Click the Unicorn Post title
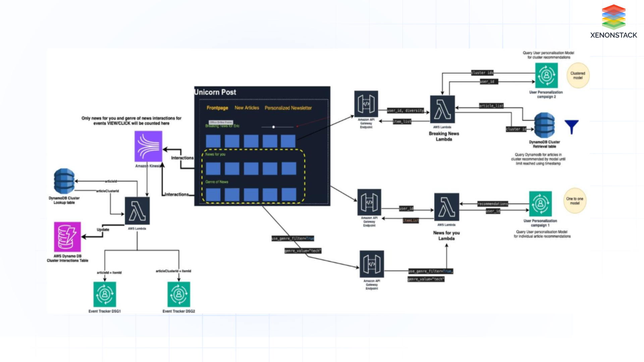This screenshot has height=362, width=644. pos(215,92)
